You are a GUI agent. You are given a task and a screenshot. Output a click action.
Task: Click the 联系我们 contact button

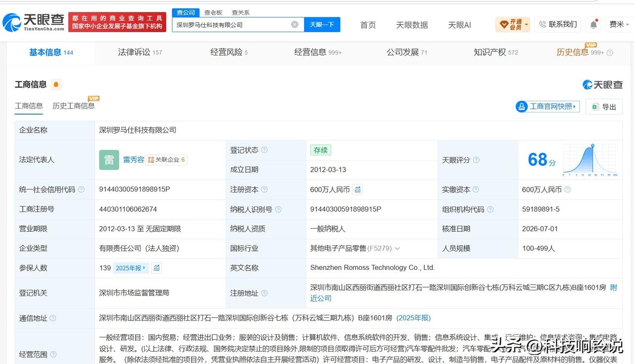[x=558, y=24]
